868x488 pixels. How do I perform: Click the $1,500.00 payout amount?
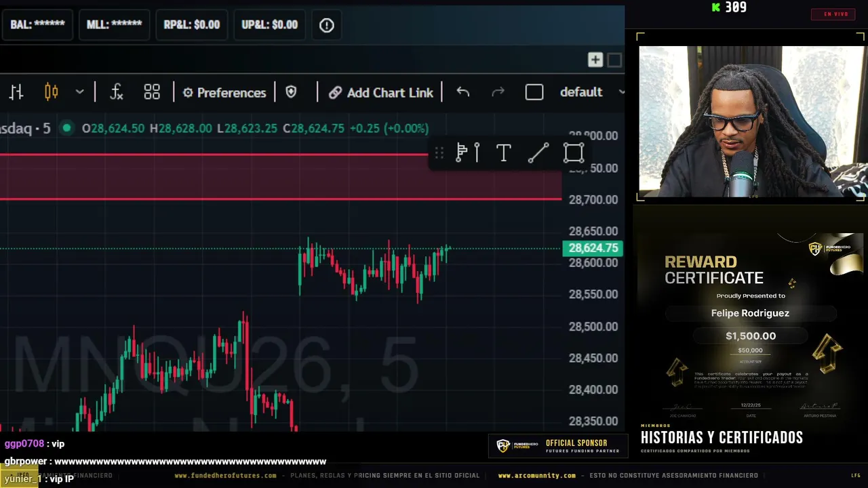[x=751, y=335]
